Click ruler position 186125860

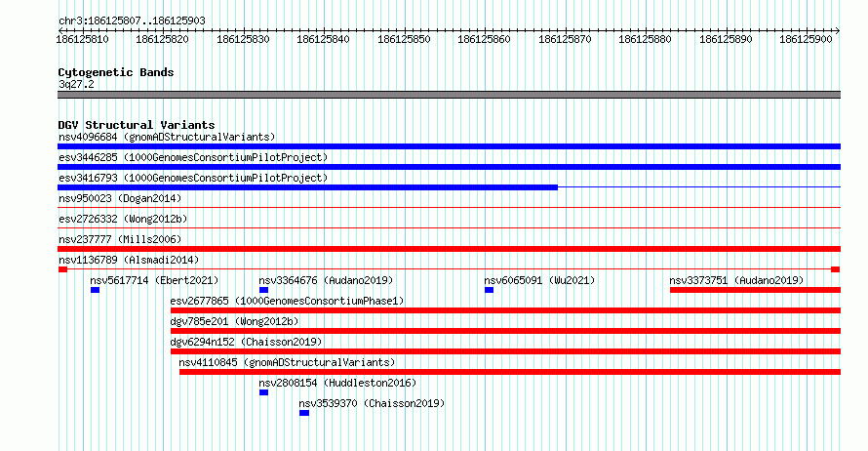click(x=485, y=39)
